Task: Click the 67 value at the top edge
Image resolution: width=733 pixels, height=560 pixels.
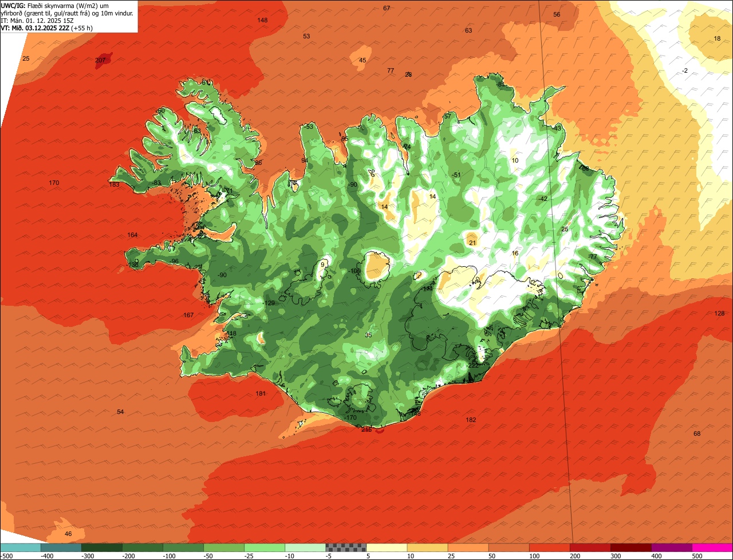Action: (387, 8)
